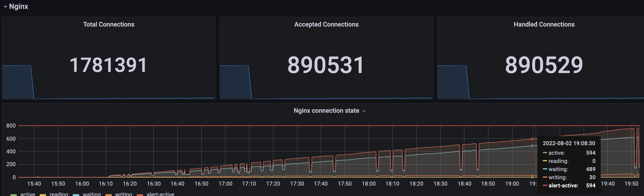Click the 16:00 time axis label
644x196 pixels.
tap(82, 184)
